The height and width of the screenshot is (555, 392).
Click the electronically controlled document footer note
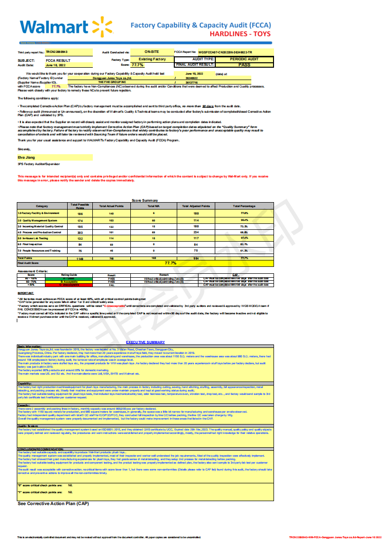coord(109,537)
